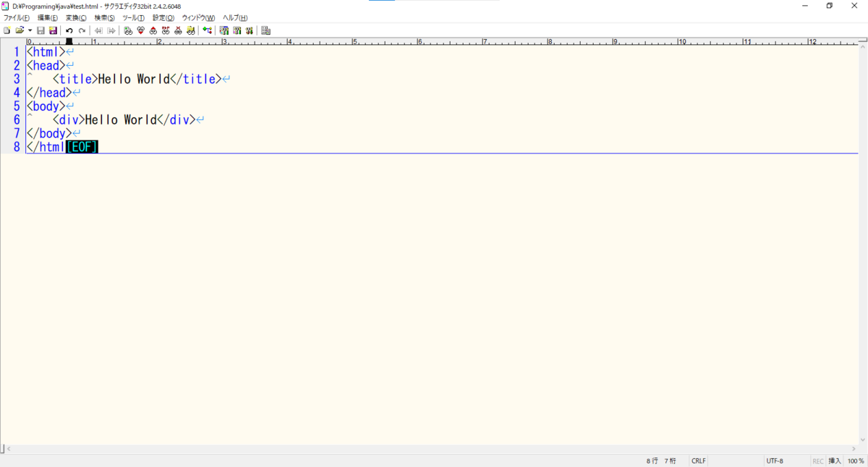Click the column ruler above the text
868x467 pixels.
(441, 41)
